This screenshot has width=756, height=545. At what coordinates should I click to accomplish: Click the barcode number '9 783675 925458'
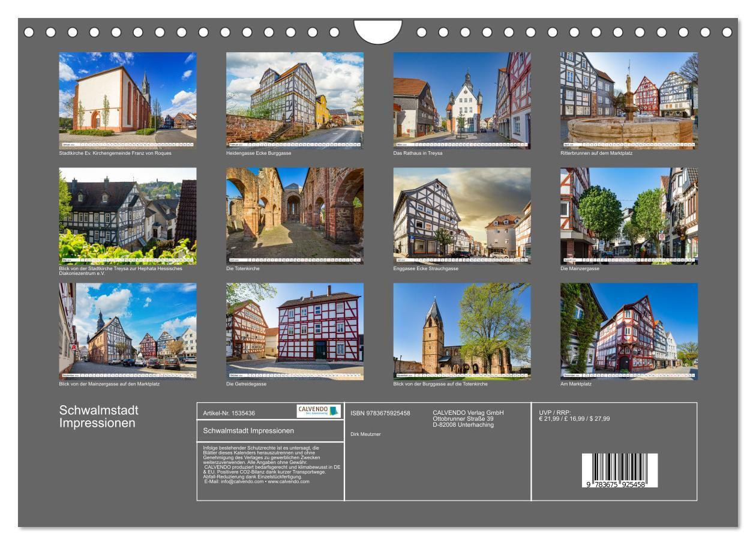coord(617,484)
